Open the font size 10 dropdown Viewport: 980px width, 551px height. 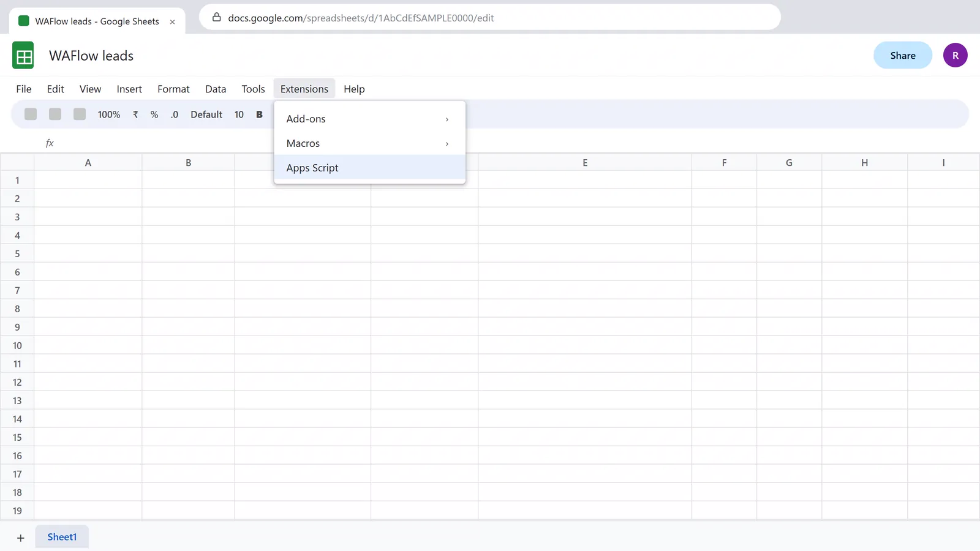pyautogui.click(x=239, y=114)
